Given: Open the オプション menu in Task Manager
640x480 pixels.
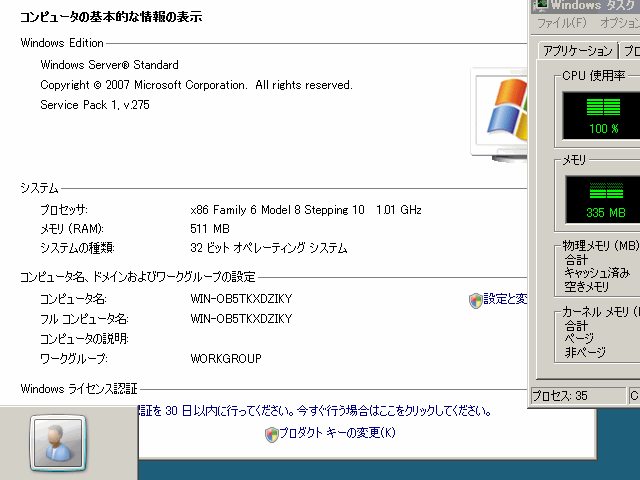Looking at the screenshot, I should [620, 23].
